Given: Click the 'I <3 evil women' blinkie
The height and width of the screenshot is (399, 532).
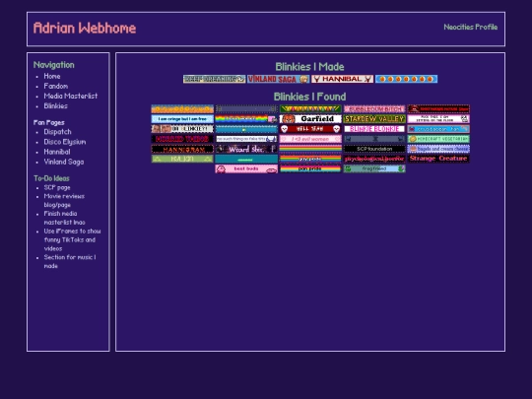Looking at the screenshot, I should pyautogui.click(x=310, y=139).
